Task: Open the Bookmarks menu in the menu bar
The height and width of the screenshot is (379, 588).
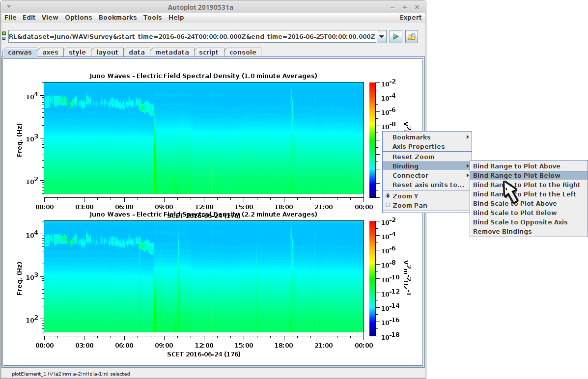Action: tap(117, 17)
